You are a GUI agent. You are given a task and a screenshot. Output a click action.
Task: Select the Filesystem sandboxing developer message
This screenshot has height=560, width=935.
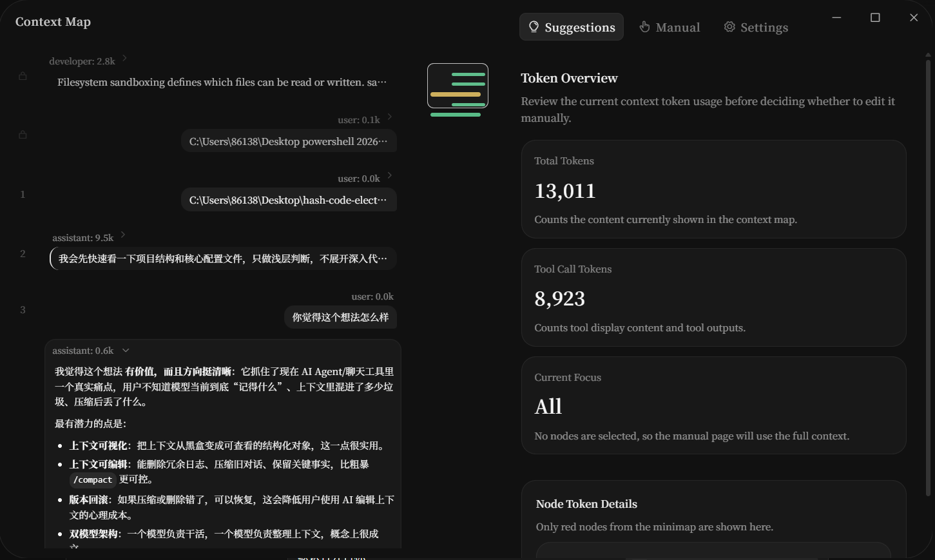222,82
